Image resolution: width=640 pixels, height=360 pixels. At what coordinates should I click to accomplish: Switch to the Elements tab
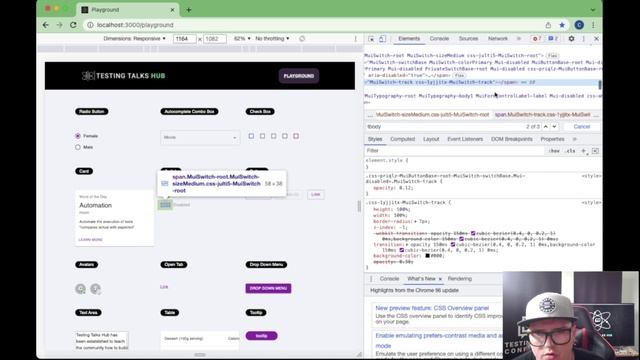[409, 39]
